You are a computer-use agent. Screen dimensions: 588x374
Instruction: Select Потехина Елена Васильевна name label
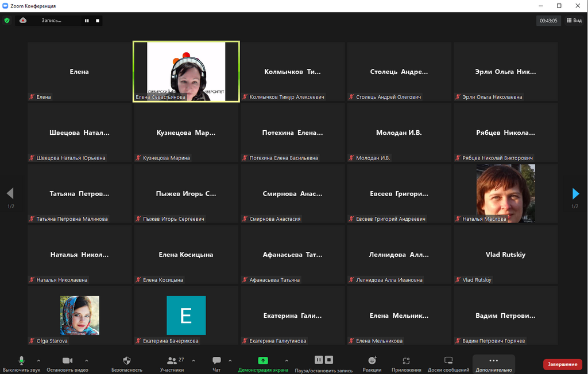pyautogui.click(x=284, y=158)
